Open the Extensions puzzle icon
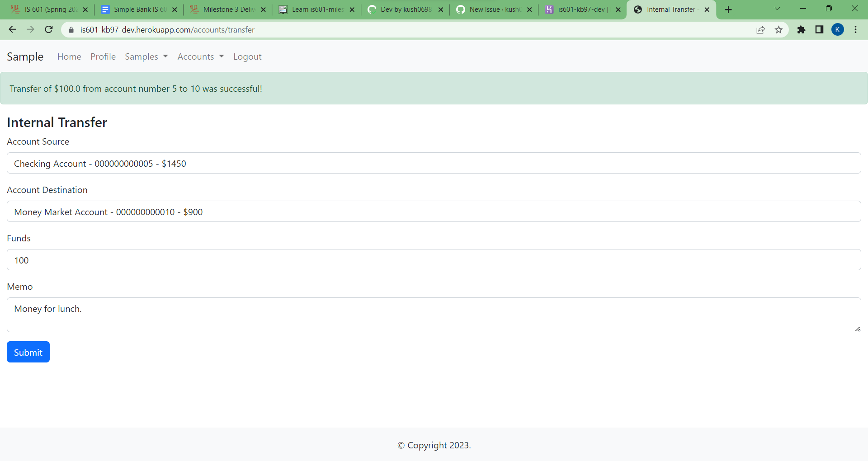 [x=802, y=29]
